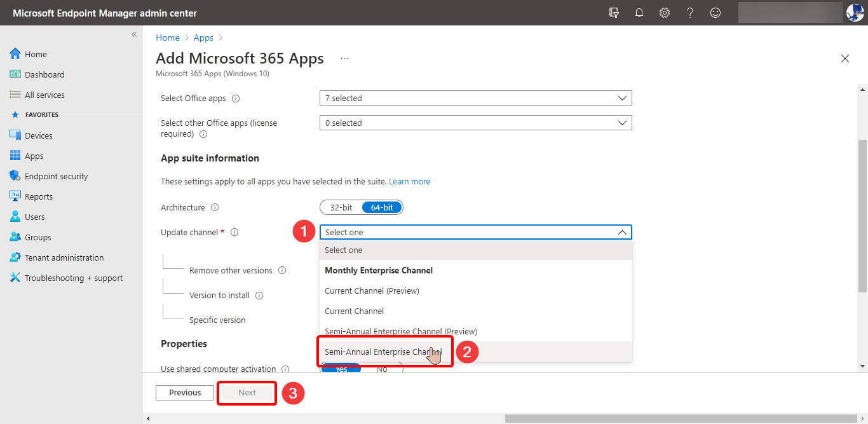Open the feedback smiley icon

coord(715,13)
